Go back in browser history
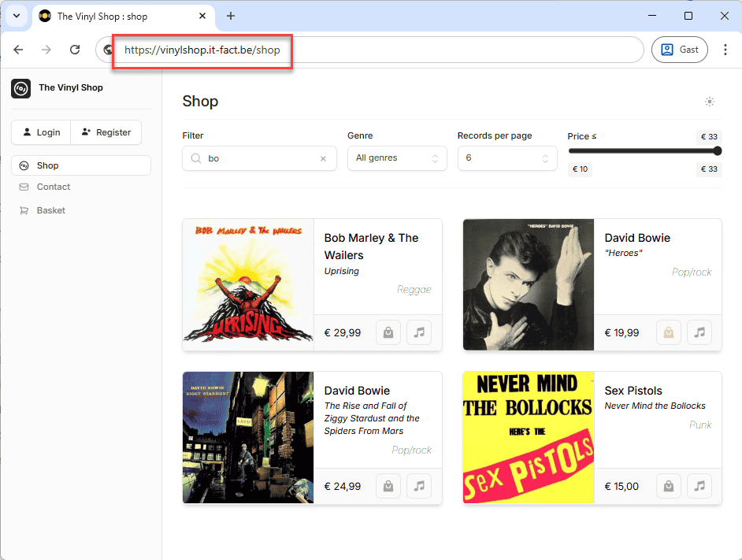The image size is (742, 560). (x=18, y=50)
